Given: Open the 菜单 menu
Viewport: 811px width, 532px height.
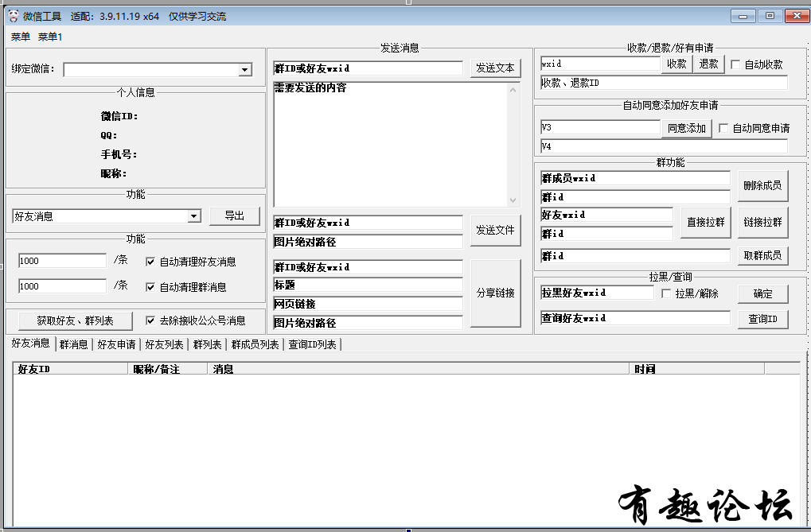Looking at the screenshot, I should coord(21,37).
